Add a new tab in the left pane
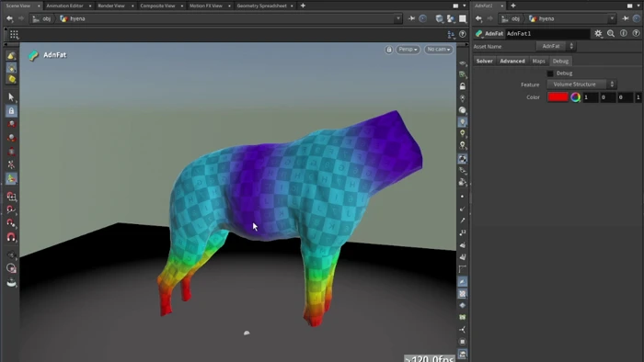Viewport: 644px width, 362px height. [x=303, y=6]
